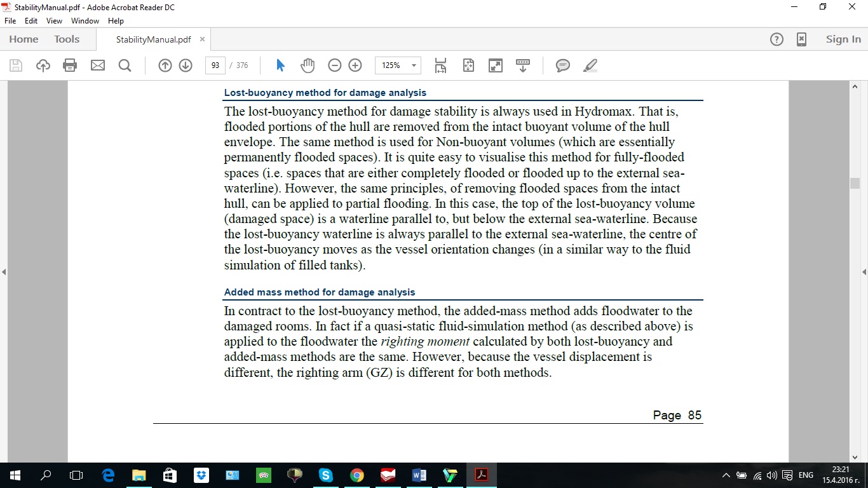Open the 125% zoom level dropdown
The width and height of the screenshot is (868, 488).
point(414,65)
